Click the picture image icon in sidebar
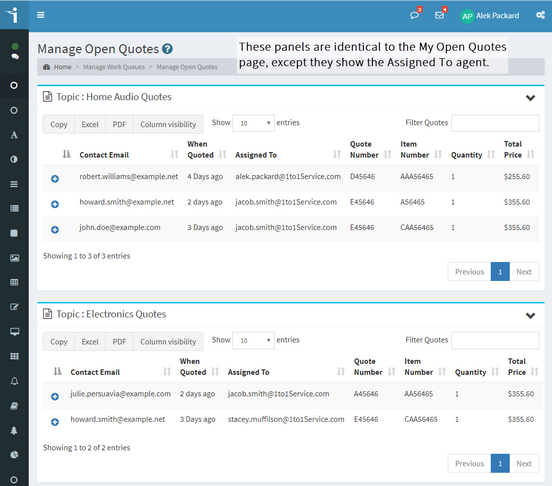 [x=14, y=258]
